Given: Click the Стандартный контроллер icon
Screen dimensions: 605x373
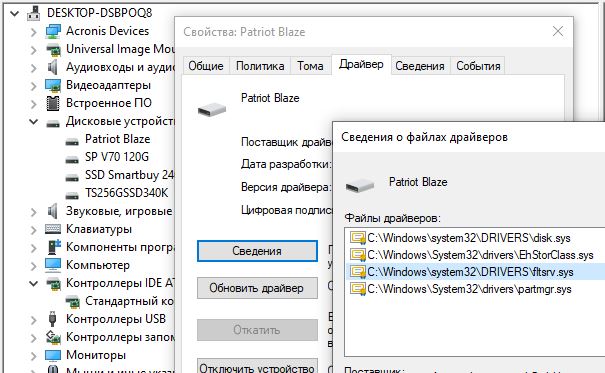Looking at the screenshot, I should (73, 302).
